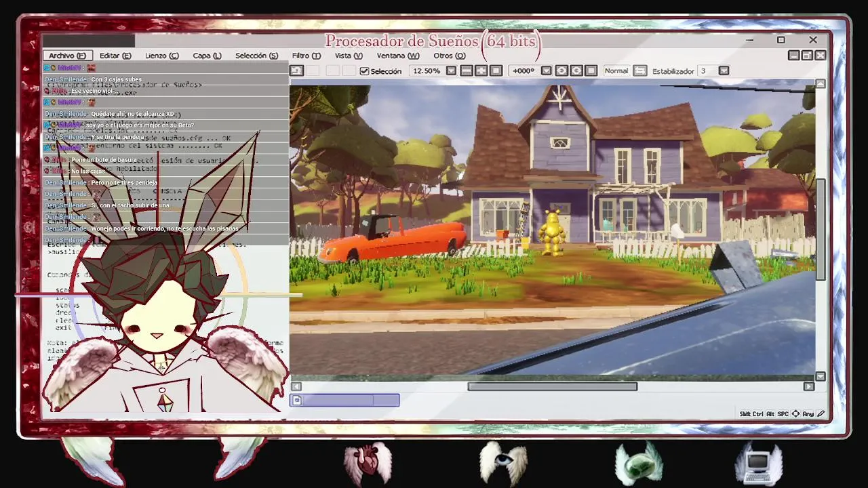Expand the zoom percentage dropdown
Image resolution: width=868 pixels, height=488 pixels.
click(451, 70)
